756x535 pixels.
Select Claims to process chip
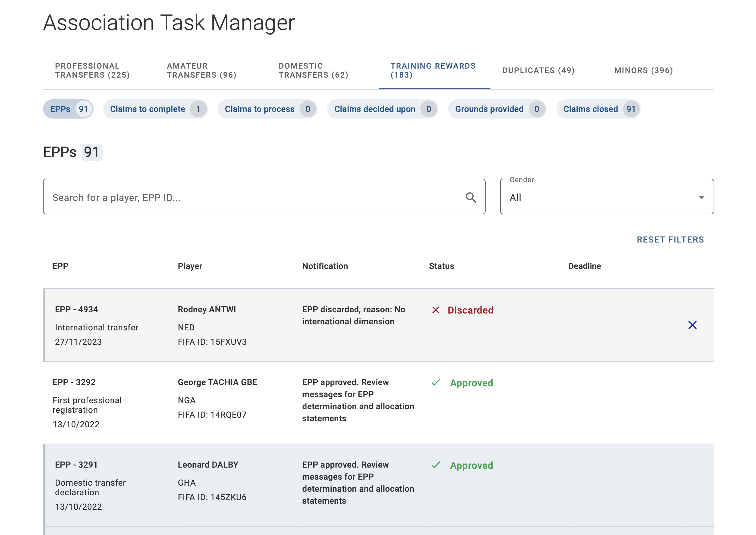click(x=267, y=109)
